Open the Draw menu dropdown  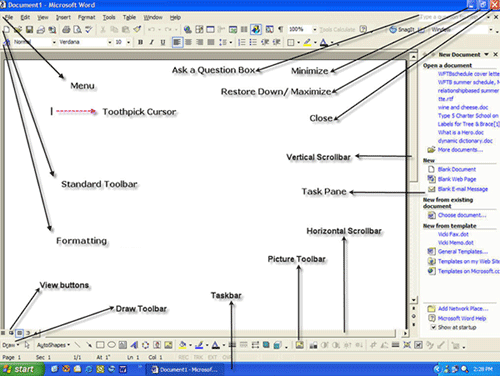pos(10,345)
